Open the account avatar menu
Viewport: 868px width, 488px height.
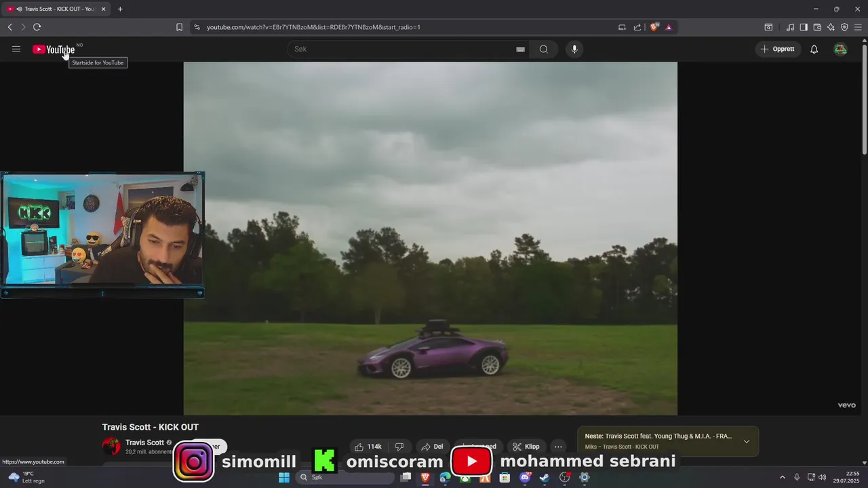pos(840,49)
